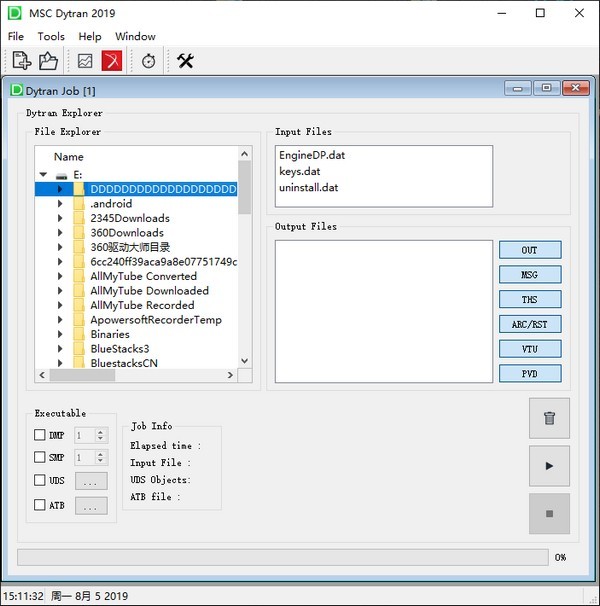Screen dimensions: 600x606
Task: Open the tools settings wrench icon
Action: point(185,61)
